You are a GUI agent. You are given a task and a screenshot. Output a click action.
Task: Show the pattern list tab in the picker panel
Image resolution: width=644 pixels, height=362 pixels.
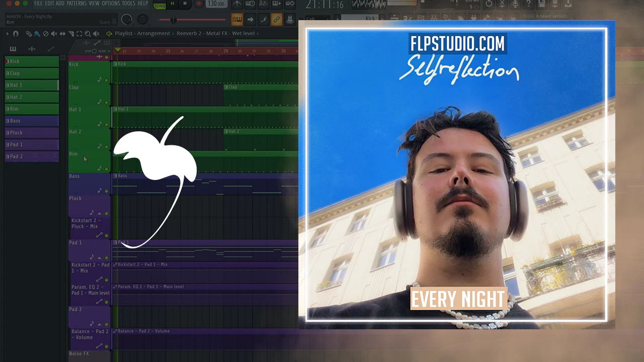click(13, 49)
